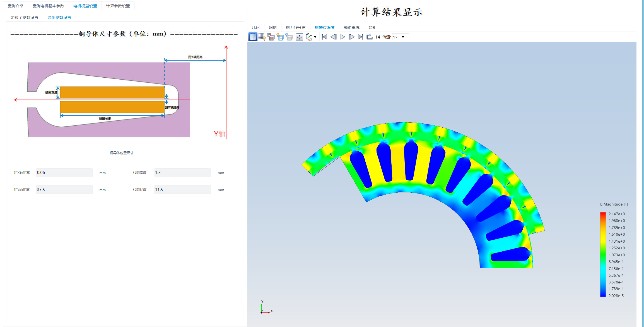Step forward one animation frame
Screen dimensions: 644x327
351,37
